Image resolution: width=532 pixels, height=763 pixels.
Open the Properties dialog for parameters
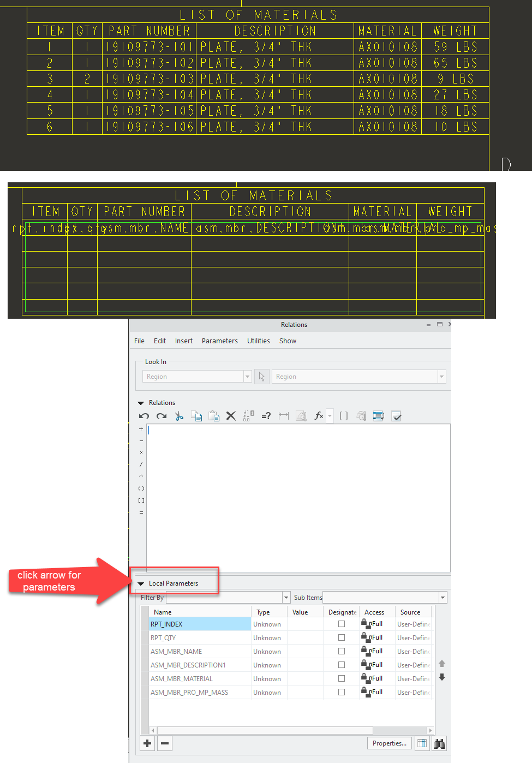point(389,743)
